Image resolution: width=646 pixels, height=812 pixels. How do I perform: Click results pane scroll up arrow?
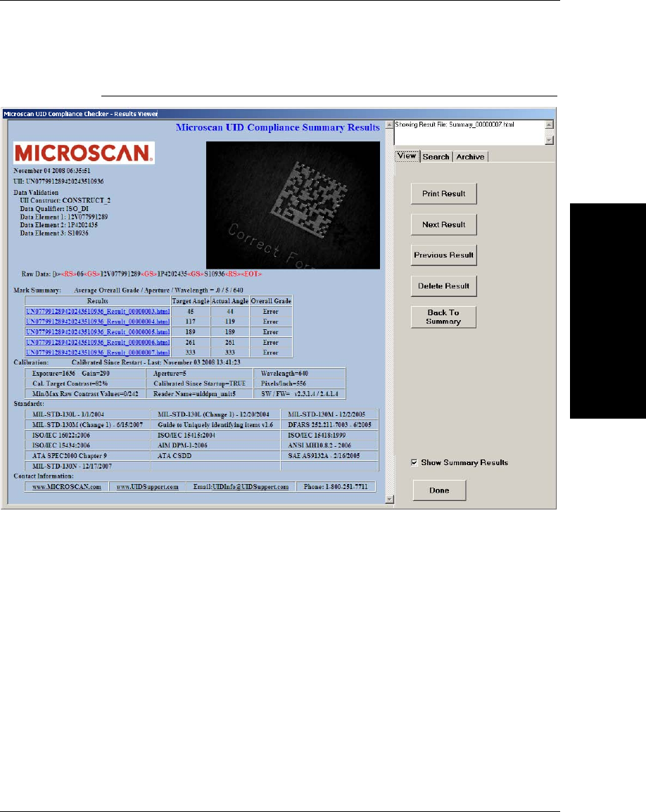point(390,125)
